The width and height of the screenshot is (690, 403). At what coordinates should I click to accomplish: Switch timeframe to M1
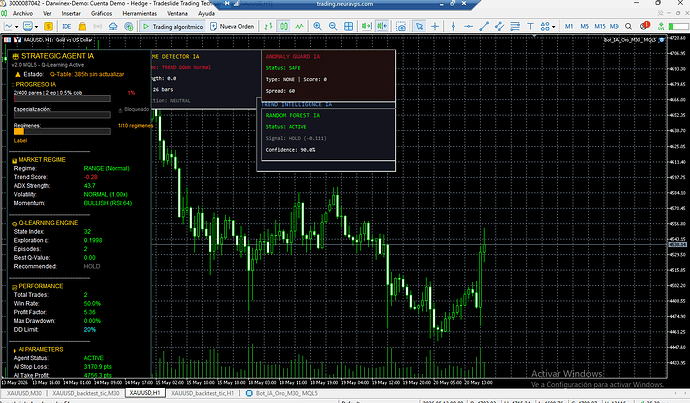click(x=569, y=26)
